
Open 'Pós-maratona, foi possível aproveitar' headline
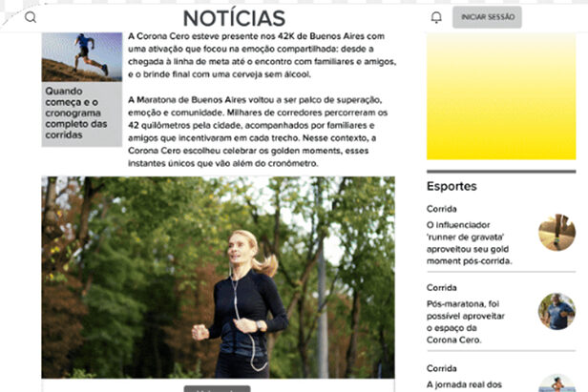click(x=466, y=322)
